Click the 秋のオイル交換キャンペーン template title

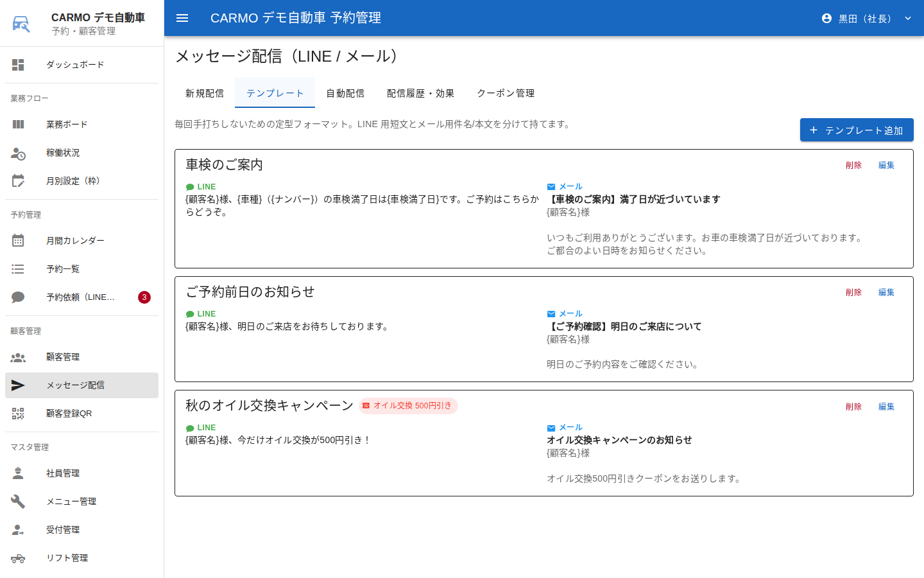(269, 406)
